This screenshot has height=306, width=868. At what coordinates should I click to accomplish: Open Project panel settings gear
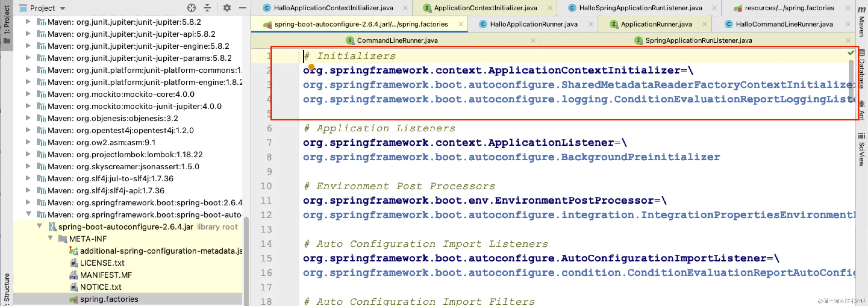coord(227,8)
